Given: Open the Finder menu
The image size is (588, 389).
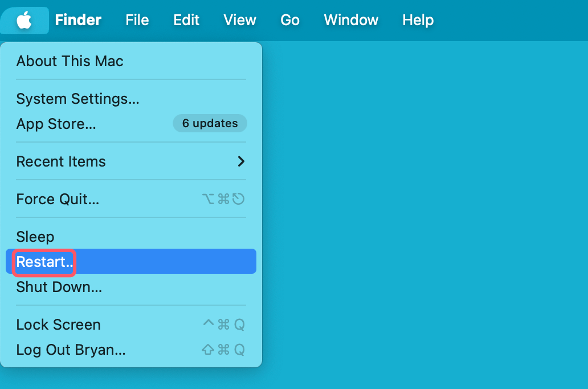Looking at the screenshot, I should tap(78, 21).
